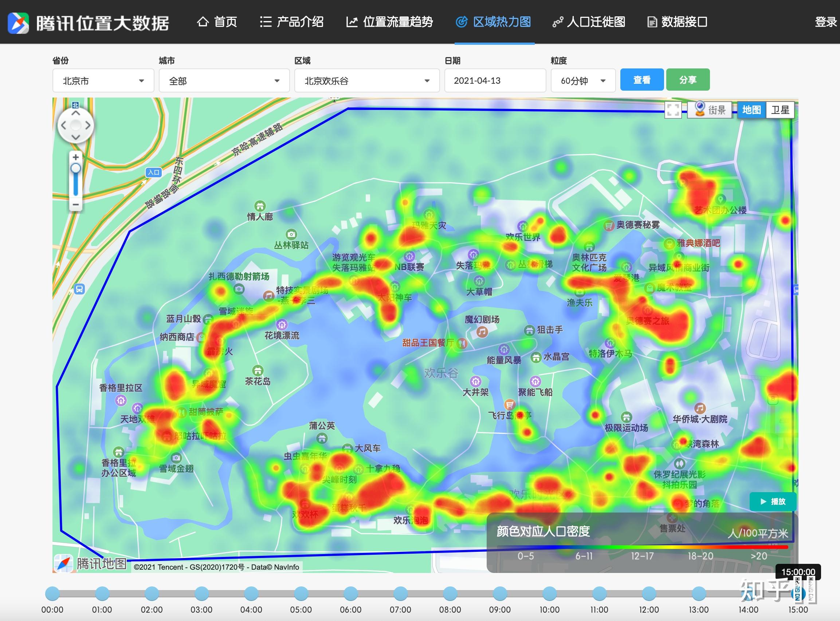Switch to 卫星 satellite layer
The image size is (840, 621).
780,110
